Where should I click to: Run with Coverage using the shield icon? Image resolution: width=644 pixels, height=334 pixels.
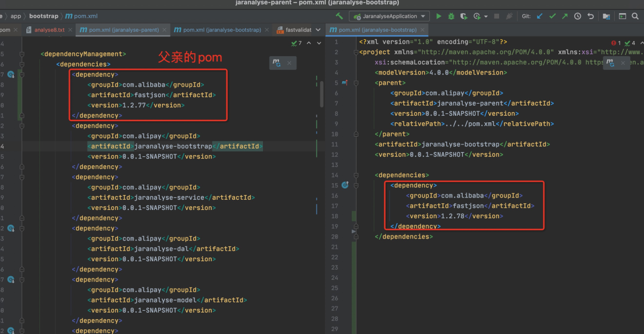point(464,17)
